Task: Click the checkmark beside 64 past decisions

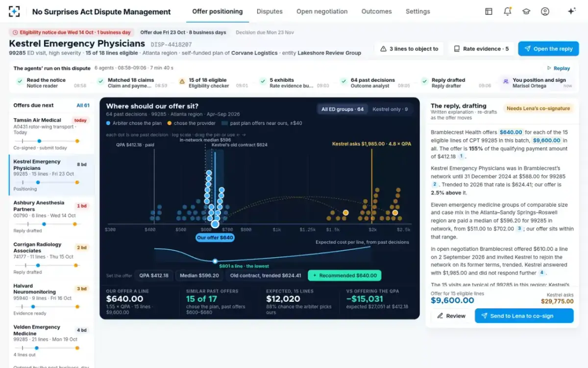Action: [x=343, y=82]
